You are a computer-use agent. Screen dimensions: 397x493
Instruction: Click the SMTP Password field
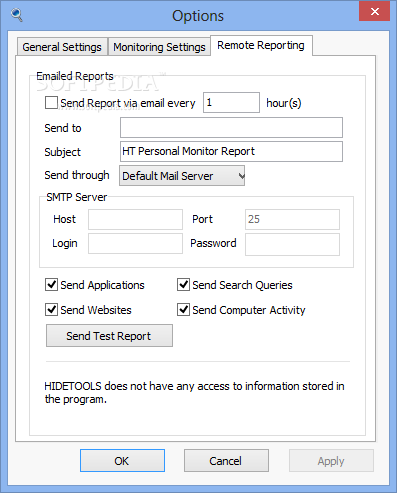292,244
